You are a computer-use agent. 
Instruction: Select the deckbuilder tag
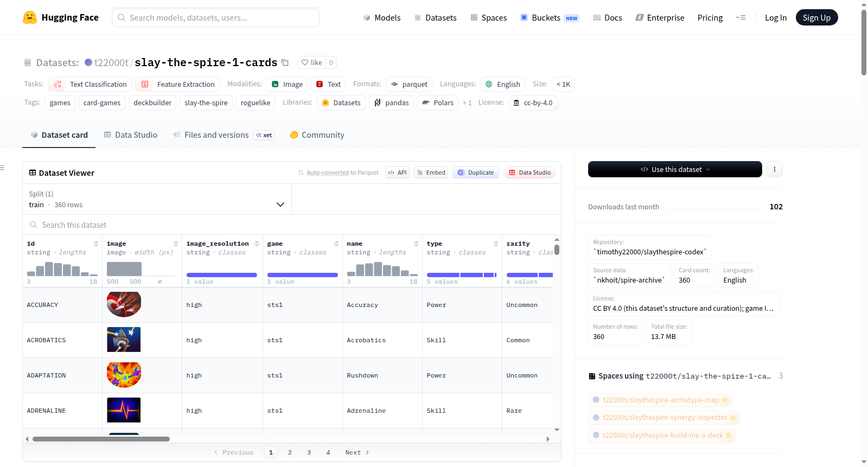152,103
